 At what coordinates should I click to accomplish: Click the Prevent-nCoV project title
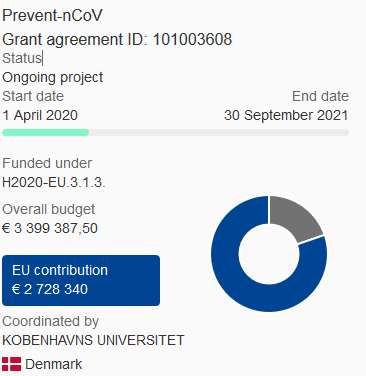pyautogui.click(x=52, y=15)
